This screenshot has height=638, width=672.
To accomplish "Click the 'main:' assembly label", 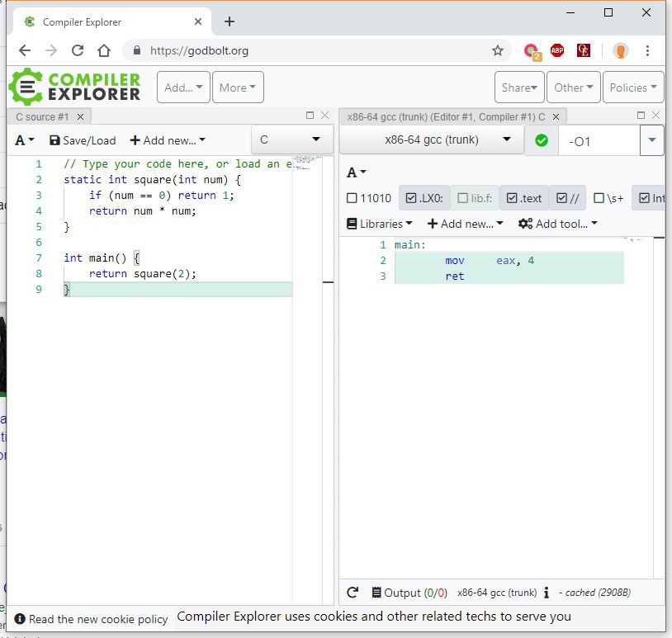I will coord(409,244).
